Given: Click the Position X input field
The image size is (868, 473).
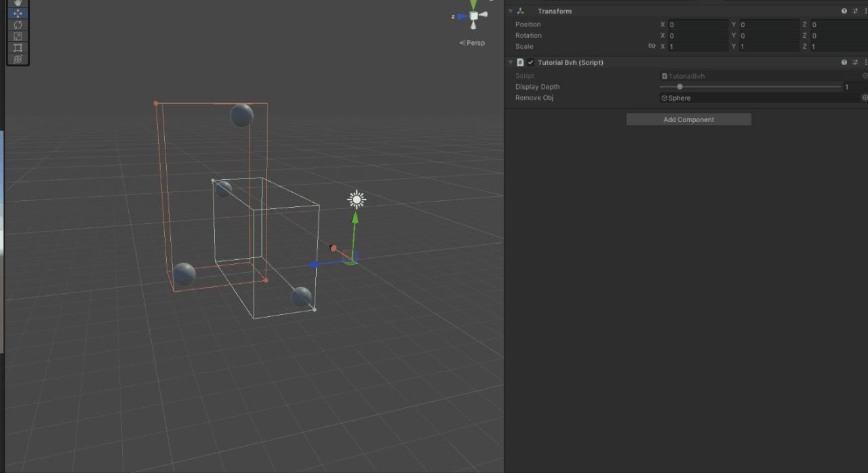Looking at the screenshot, I should coord(698,24).
